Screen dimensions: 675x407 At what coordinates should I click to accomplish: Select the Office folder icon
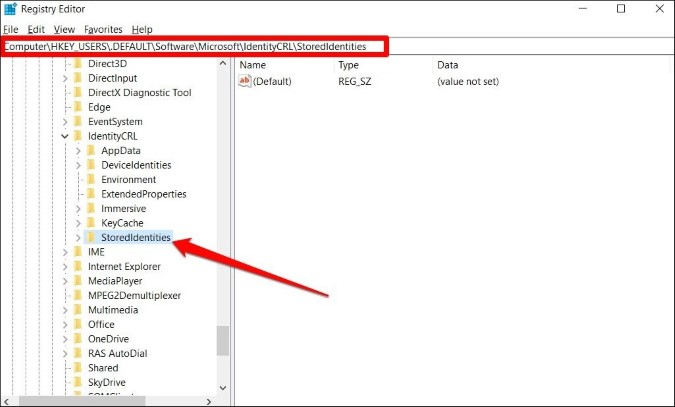click(78, 324)
